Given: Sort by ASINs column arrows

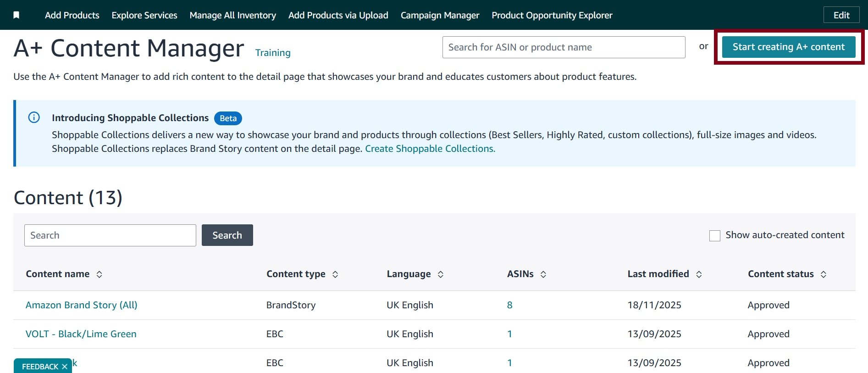Looking at the screenshot, I should coord(543,274).
